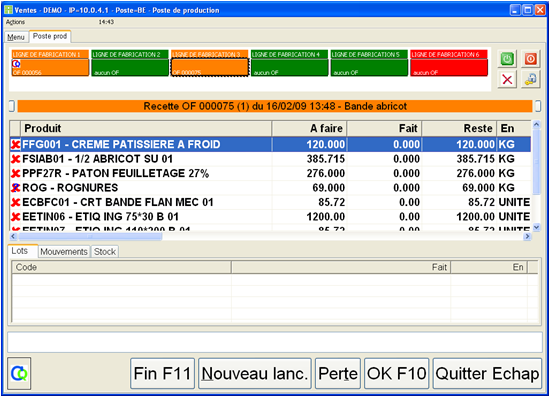Click the status icon beside ROG - ROGNURES
Image resolution: width=550 pixels, height=397 pixels.
click(15, 188)
